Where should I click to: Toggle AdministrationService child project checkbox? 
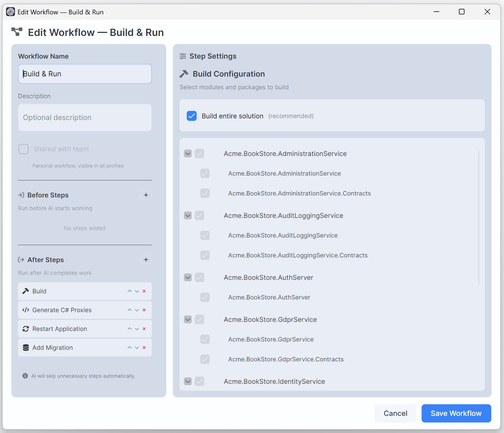pos(205,173)
